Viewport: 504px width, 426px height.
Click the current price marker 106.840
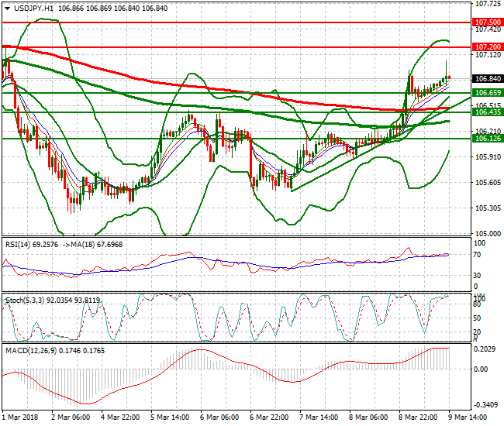(486, 79)
